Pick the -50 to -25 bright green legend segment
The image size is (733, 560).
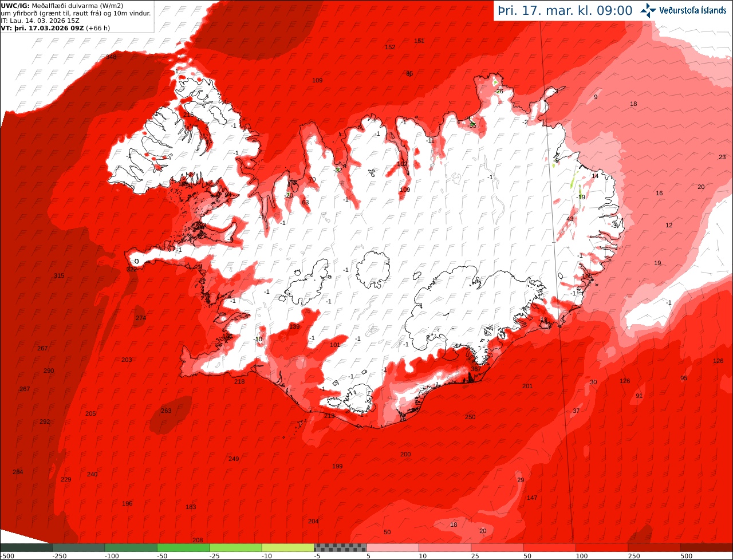(x=183, y=547)
